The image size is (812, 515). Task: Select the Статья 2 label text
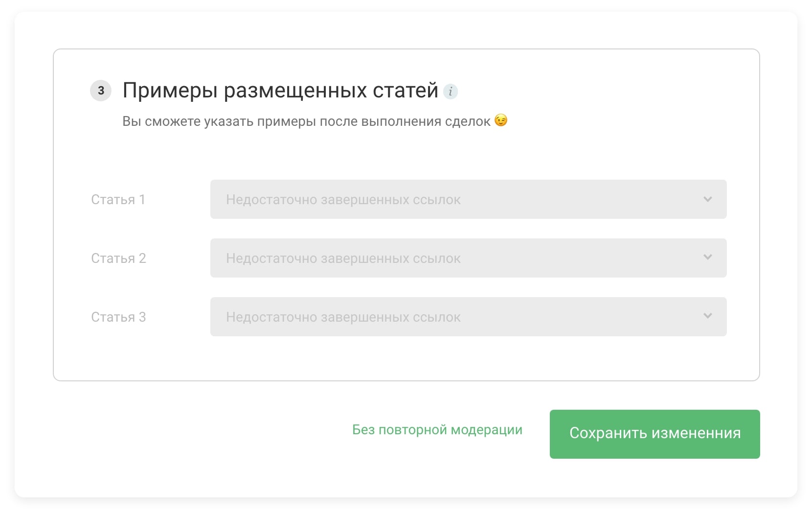118,258
